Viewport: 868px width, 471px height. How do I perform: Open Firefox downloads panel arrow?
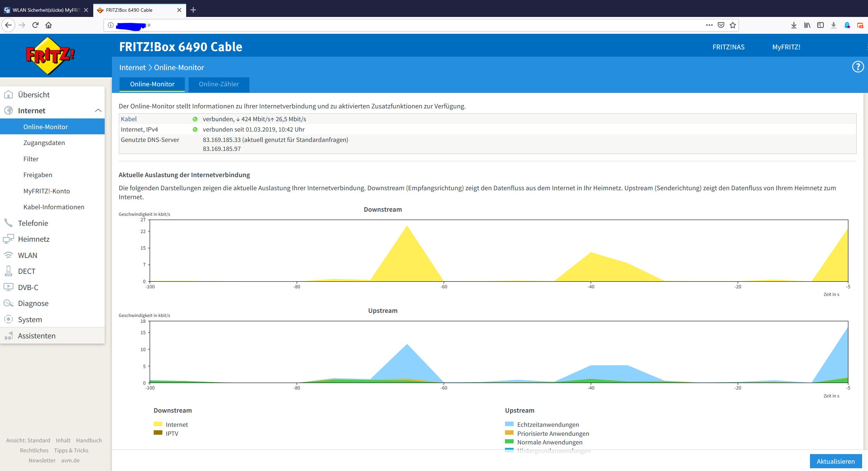794,25
